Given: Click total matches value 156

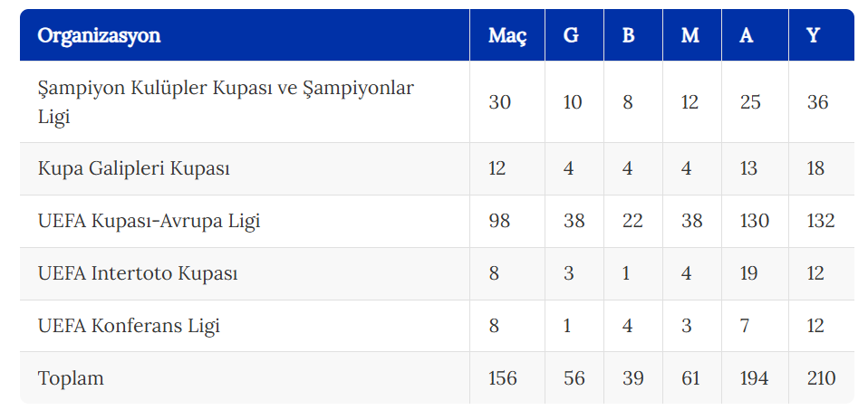Looking at the screenshot, I should (503, 378).
